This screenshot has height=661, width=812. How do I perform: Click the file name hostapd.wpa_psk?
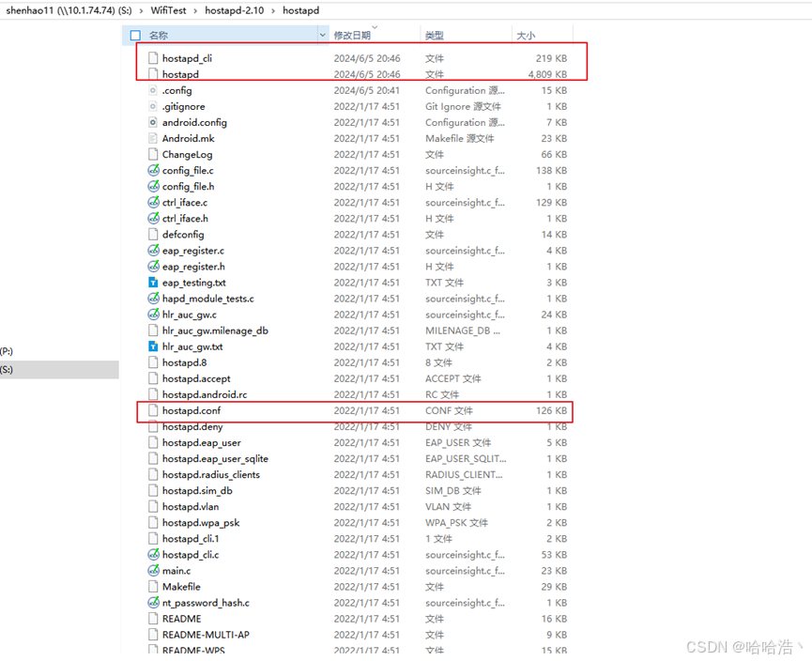(201, 523)
